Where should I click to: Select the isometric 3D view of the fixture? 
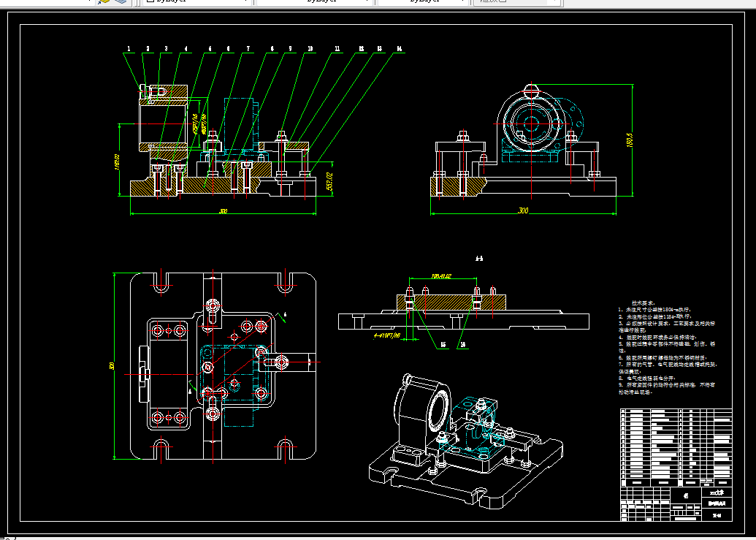point(466,443)
